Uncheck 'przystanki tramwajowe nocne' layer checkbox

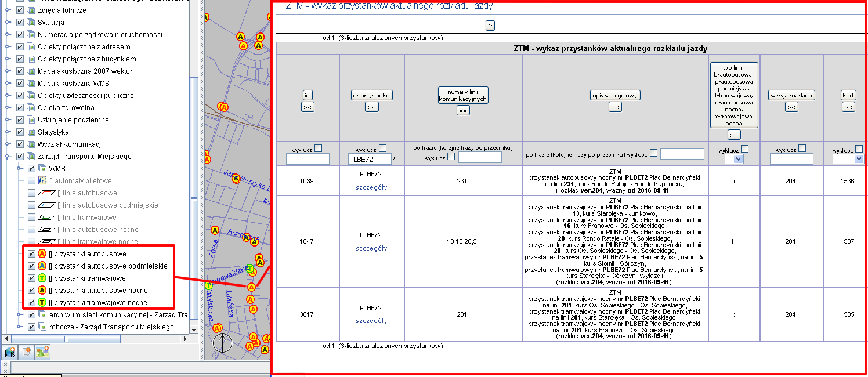pos(32,303)
